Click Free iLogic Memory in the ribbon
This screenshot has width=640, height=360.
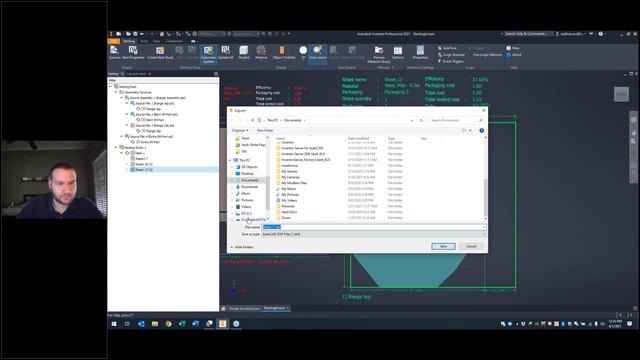[x=487, y=55]
